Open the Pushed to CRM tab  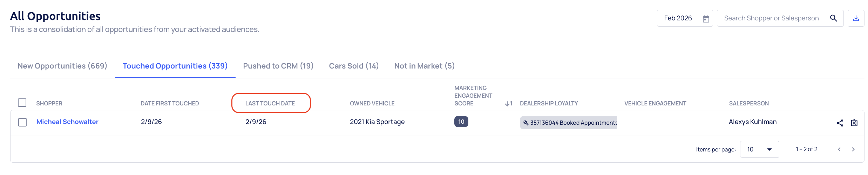click(x=278, y=66)
